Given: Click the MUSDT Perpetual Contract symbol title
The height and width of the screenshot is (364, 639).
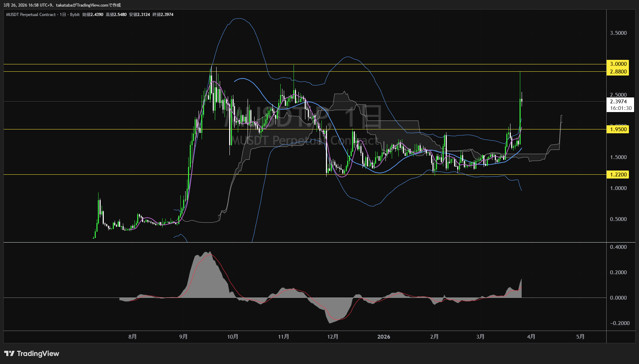Looking at the screenshot, I should (31, 15).
